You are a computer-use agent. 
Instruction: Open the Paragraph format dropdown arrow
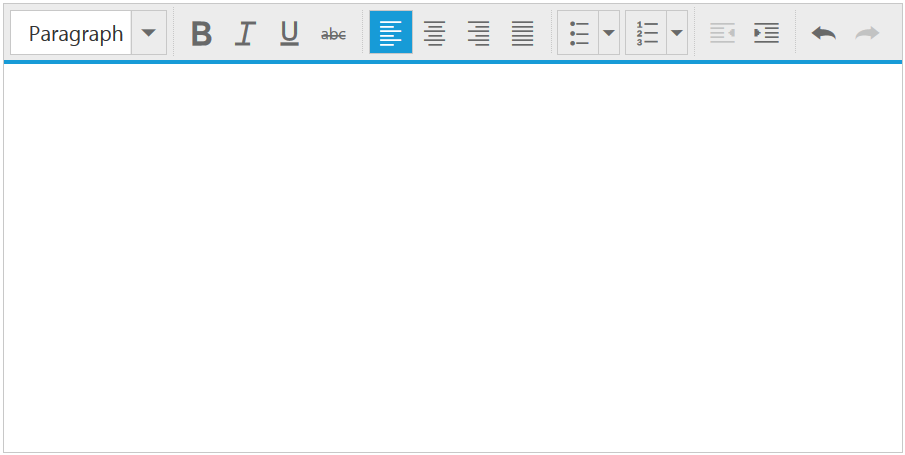click(x=149, y=33)
